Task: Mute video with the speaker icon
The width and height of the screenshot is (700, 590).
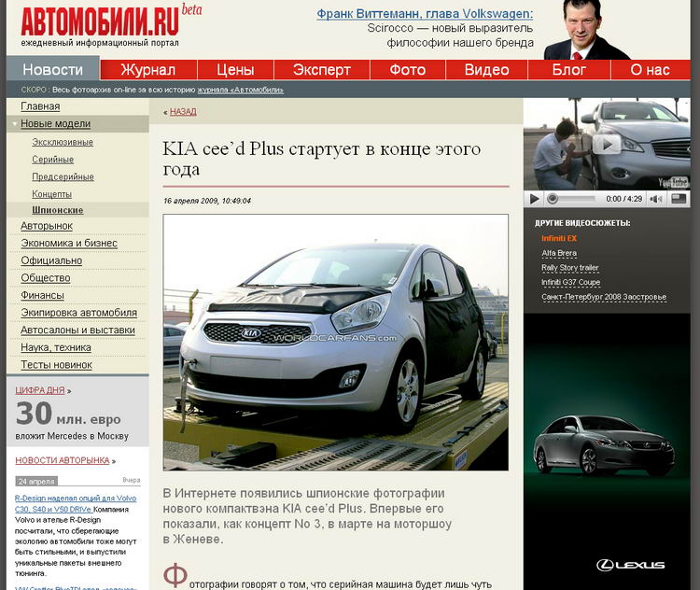Action: point(656,199)
